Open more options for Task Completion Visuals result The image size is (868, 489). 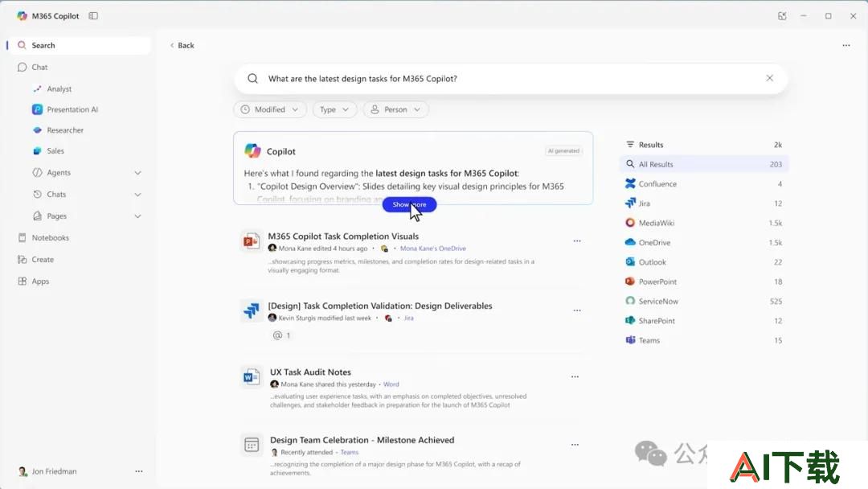click(x=577, y=241)
